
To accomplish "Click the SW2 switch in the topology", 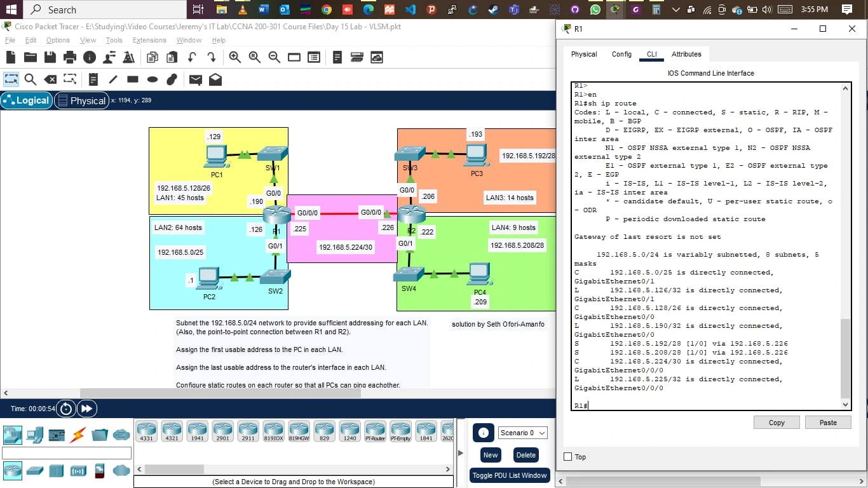I will tap(275, 277).
